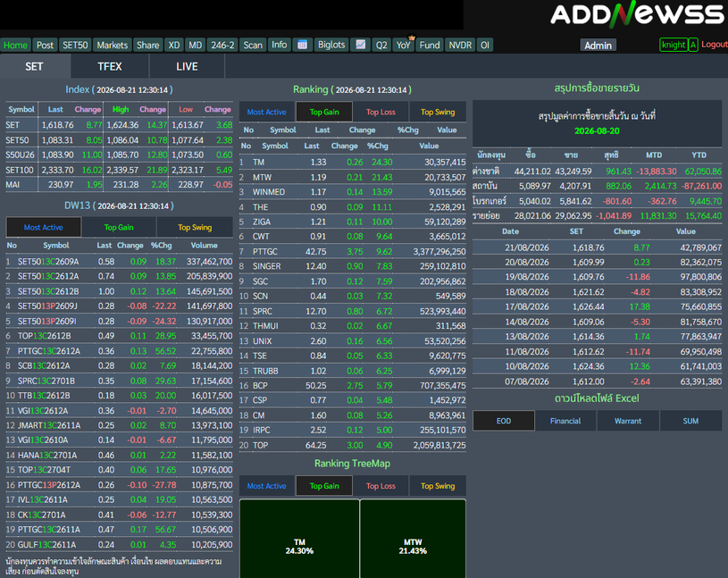The image size is (728, 578).
Task: Click BCP symbol in Ranking table
Action: coord(260,385)
